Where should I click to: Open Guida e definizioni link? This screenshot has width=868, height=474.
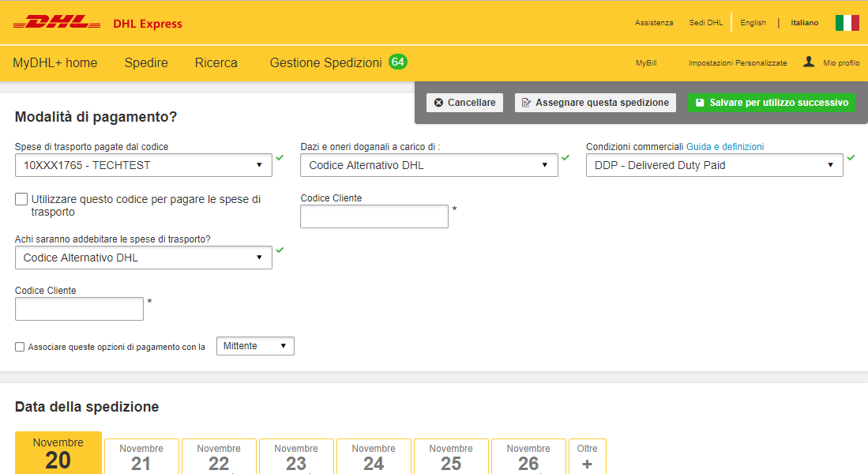click(725, 147)
